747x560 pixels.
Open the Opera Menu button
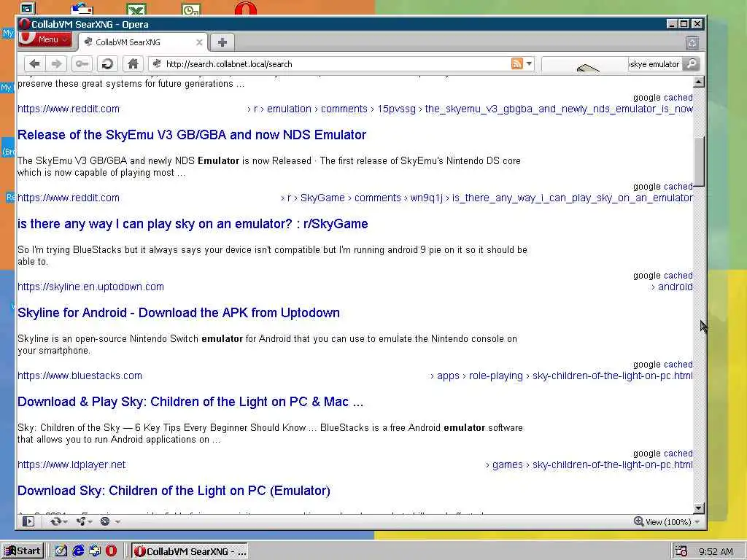[x=45, y=39]
